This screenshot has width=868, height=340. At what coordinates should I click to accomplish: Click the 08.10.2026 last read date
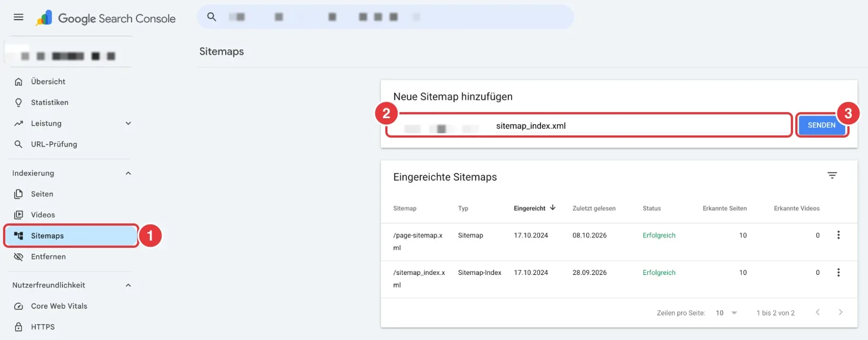[590, 235]
